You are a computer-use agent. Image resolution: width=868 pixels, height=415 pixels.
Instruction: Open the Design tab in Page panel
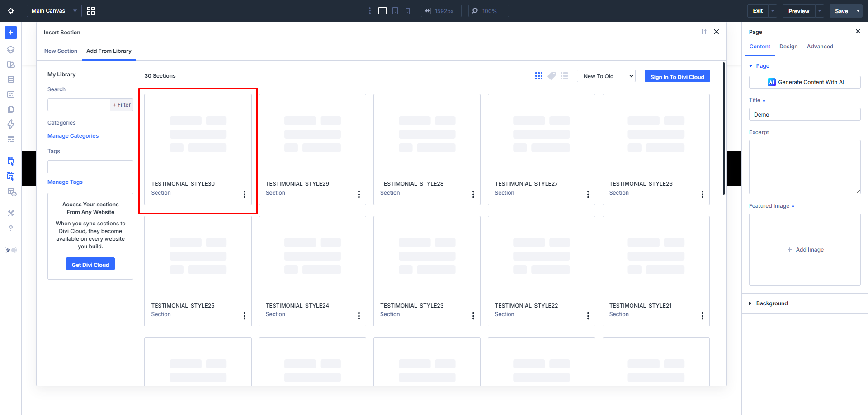788,47
